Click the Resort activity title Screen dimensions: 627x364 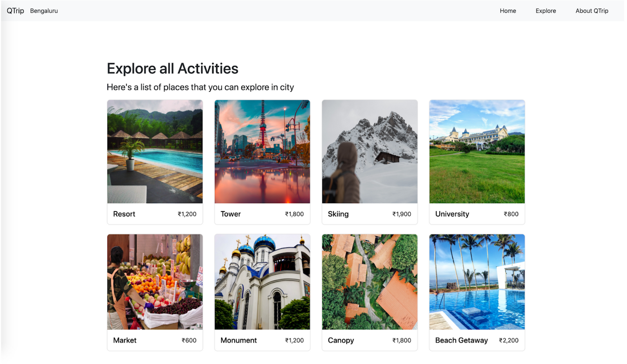coord(124,214)
